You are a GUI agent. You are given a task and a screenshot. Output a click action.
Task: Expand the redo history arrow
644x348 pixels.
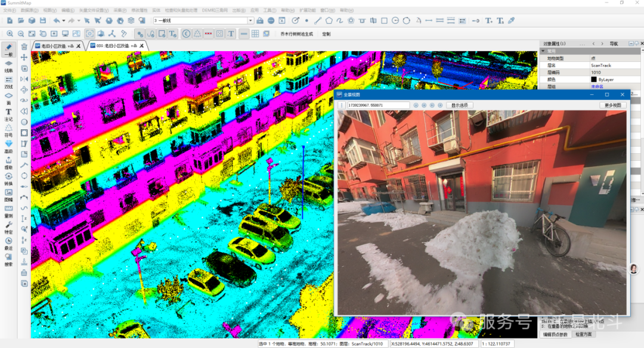[x=78, y=20]
